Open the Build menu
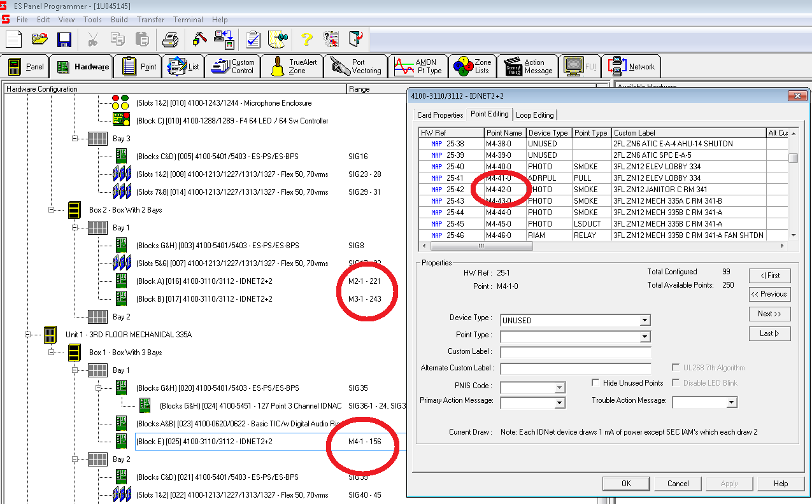The image size is (812, 504). [x=119, y=20]
